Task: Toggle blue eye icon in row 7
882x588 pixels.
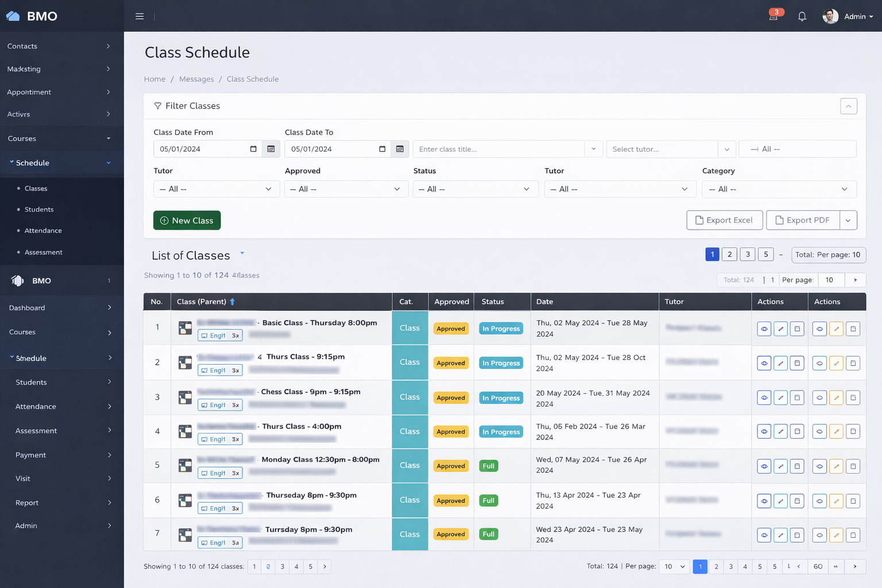Action: click(764, 535)
